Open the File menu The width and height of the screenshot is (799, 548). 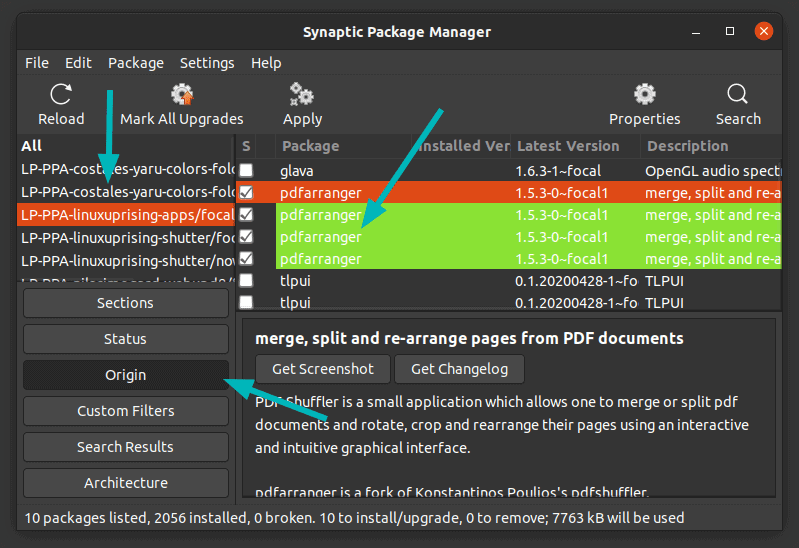point(37,63)
